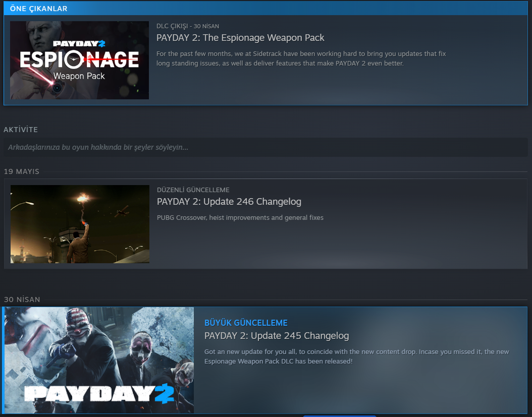This screenshot has width=532, height=417.
Task: Click the 'BÜYÜK GÜNCELLEME' label
Action: coord(246,323)
